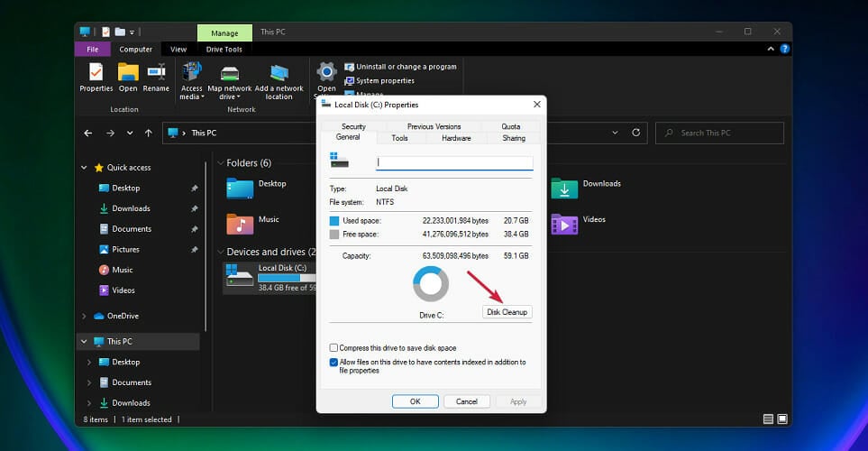
Task: Click the Open folder ribbon icon
Action: click(x=128, y=72)
